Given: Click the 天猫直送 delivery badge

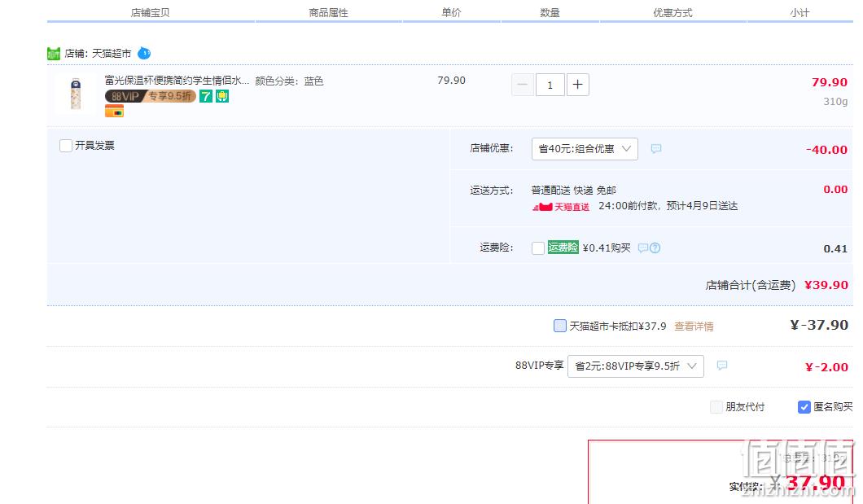Looking at the screenshot, I should pyautogui.click(x=560, y=207).
